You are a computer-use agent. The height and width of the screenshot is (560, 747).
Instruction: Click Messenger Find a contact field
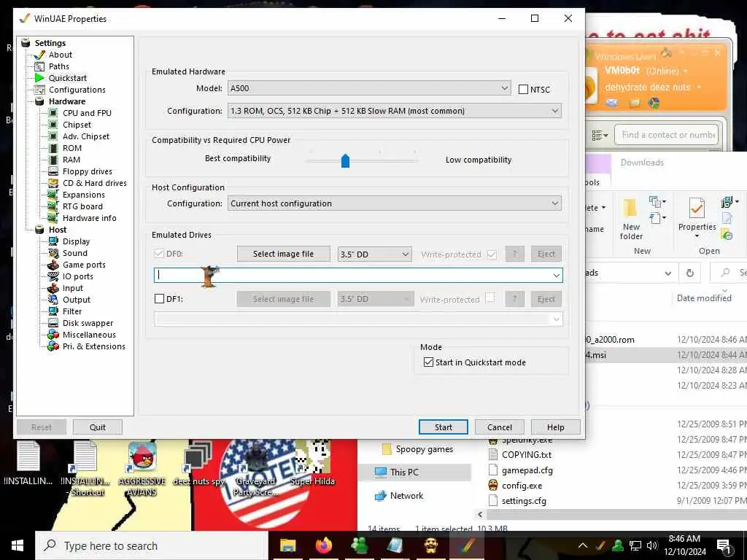666,135
